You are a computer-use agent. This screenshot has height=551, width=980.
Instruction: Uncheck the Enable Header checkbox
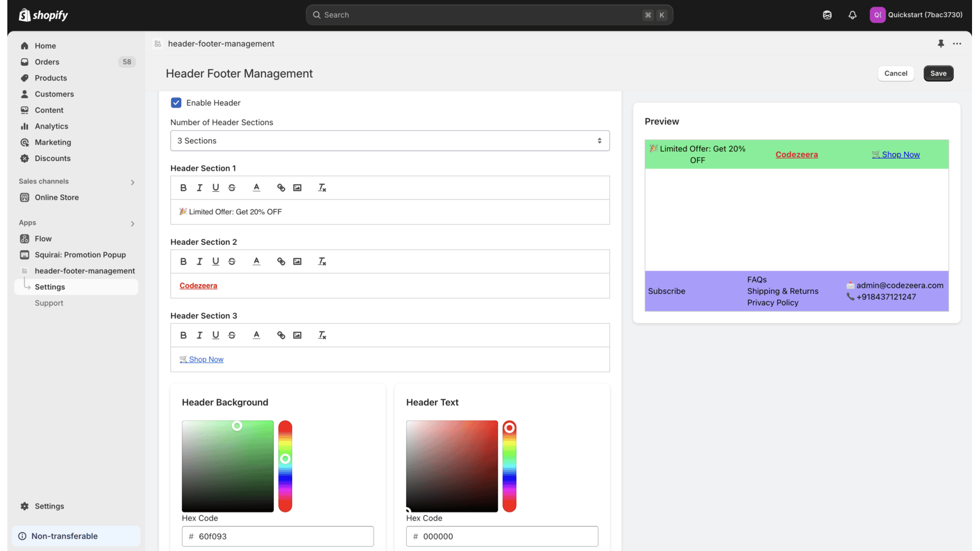[176, 102]
